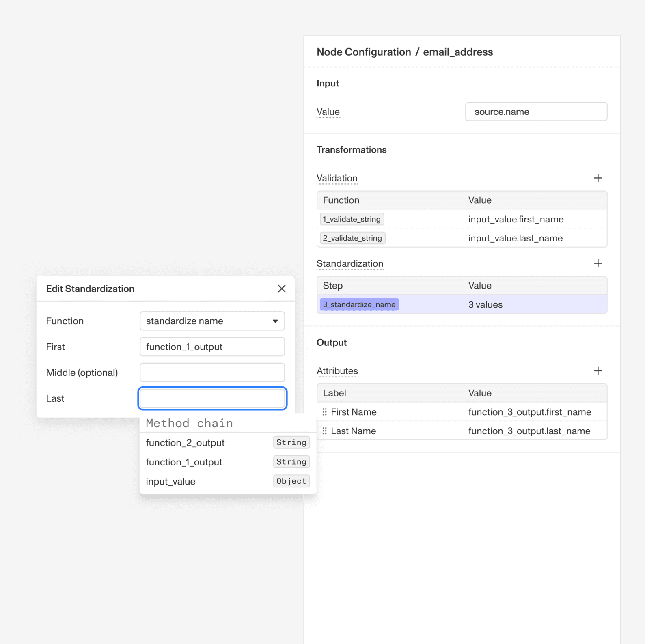Image resolution: width=645 pixels, height=644 pixels.
Task: Select the function_3_output.first_name value
Action: pos(530,412)
